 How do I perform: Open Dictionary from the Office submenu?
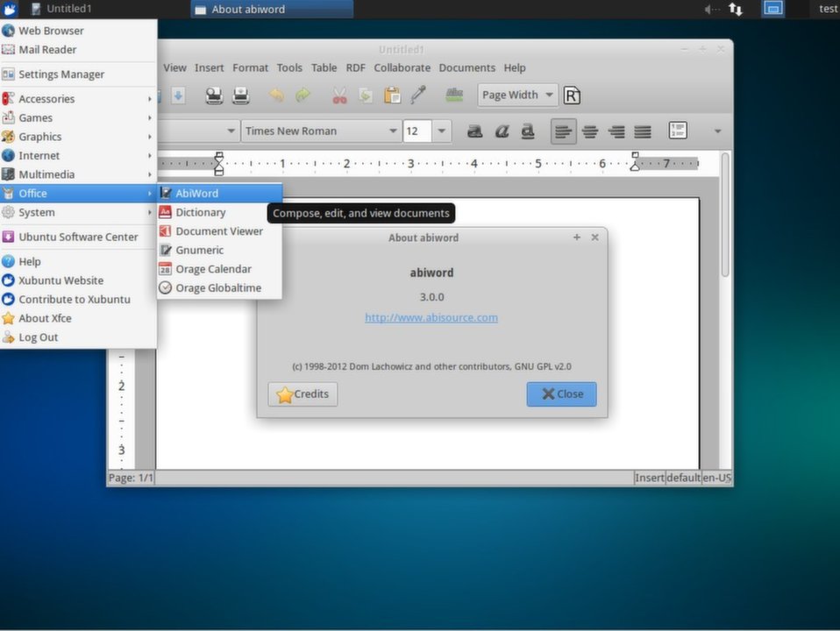[x=219, y=213]
